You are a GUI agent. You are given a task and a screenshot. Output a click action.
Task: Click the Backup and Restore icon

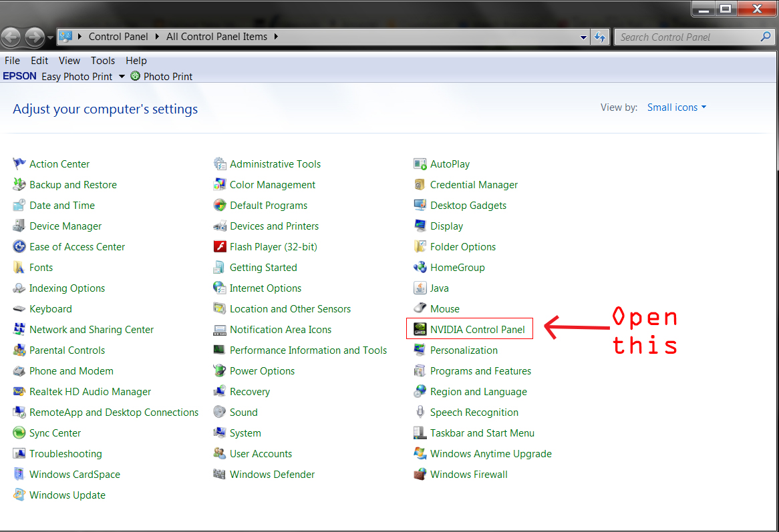pos(19,185)
